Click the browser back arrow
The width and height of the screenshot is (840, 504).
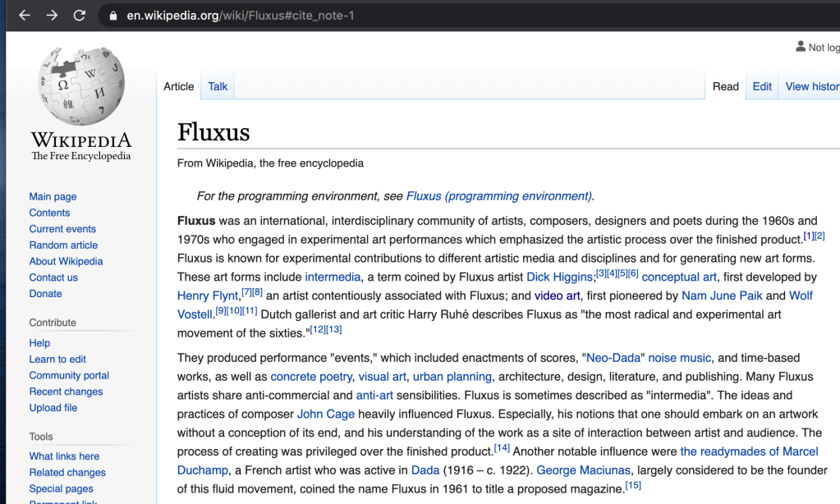[x=25, y=16]
